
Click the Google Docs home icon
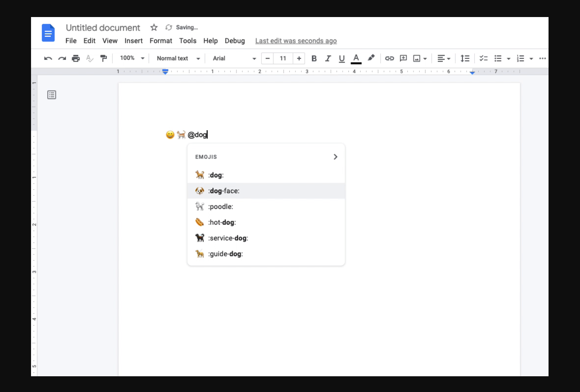[x=48, y=33]
